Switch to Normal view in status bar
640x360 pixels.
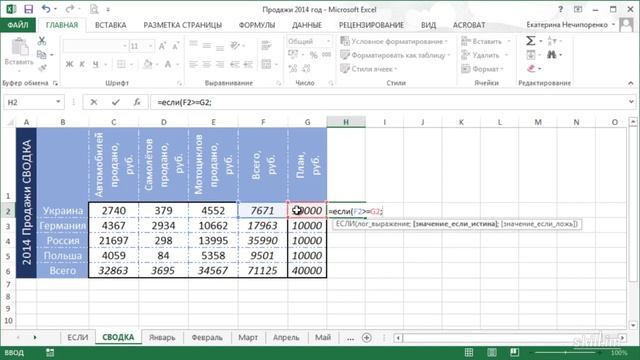[469, 352]
